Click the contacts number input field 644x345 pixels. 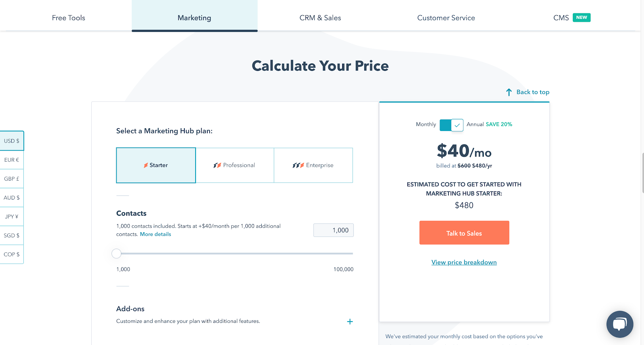333,230
